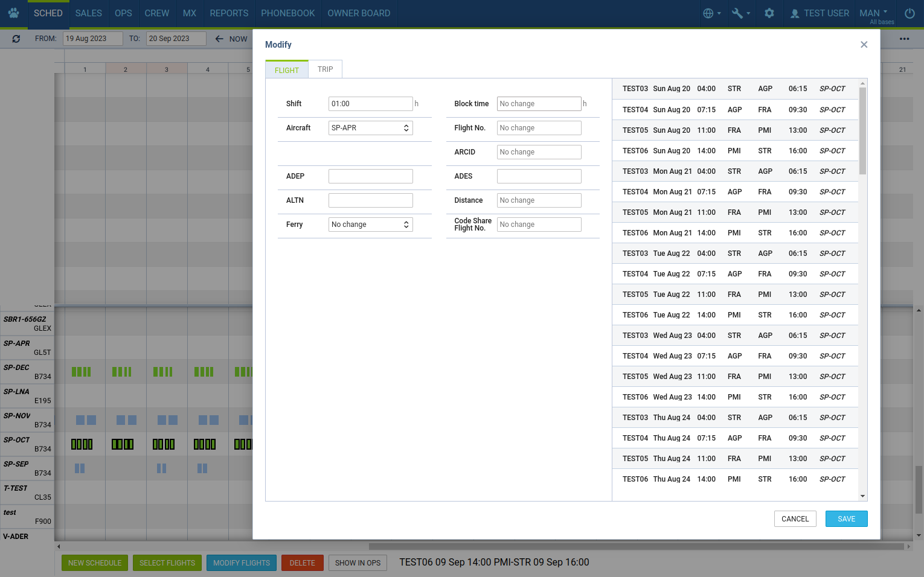
Task: Open the Aircraft selector showing SP-APR
Action: pyautogui.click(x=370, y=127)
